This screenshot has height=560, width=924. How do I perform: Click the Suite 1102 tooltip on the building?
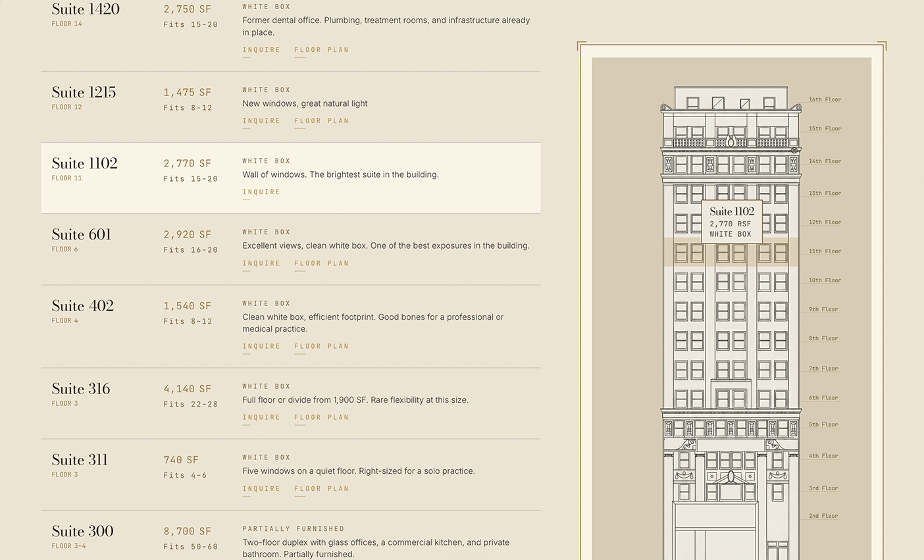(x=732, y=222)
